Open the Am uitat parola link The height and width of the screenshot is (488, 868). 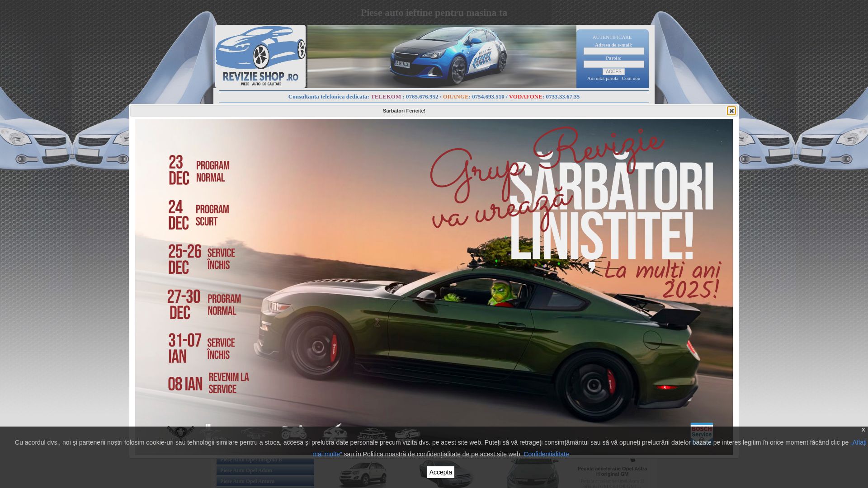(x=603, y=79)
